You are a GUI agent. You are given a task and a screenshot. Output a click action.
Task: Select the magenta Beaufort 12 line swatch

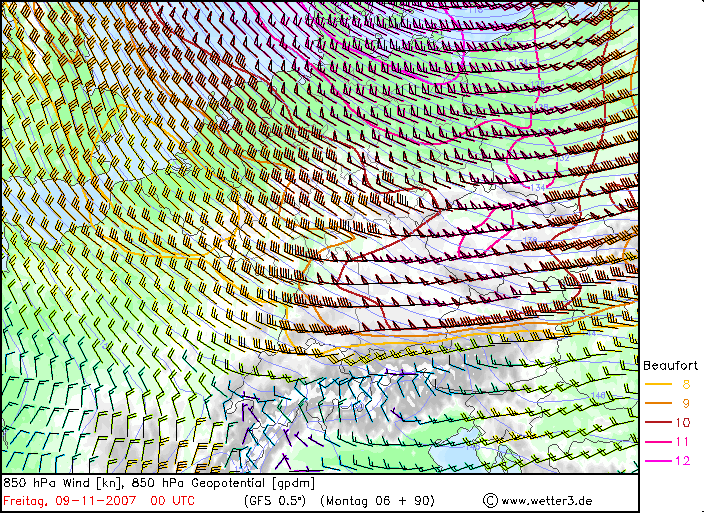(x=657, y=460)
